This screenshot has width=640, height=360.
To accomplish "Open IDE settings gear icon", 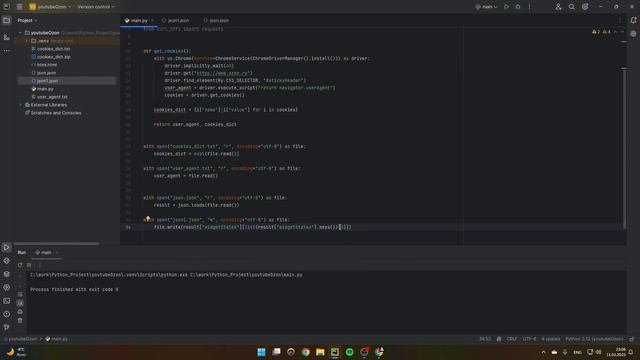I will (x=585, y=7).
